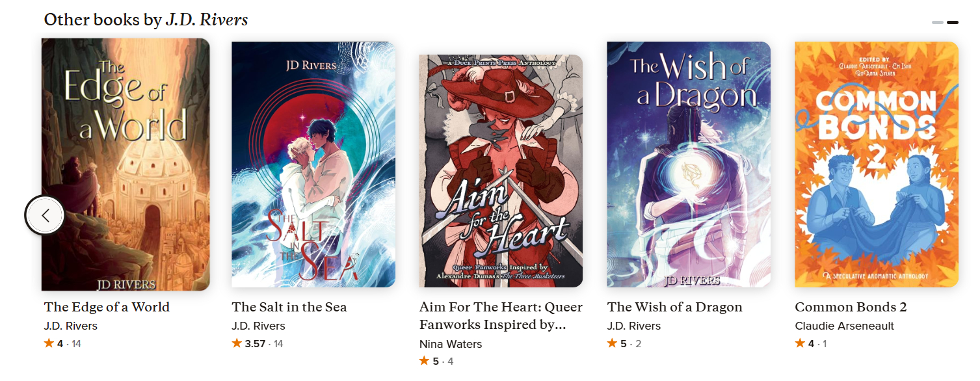The height and width of the screenshot is (381, 980).
Task: Open The Salt in the Sea cover
Action: (x=313, y=164)
